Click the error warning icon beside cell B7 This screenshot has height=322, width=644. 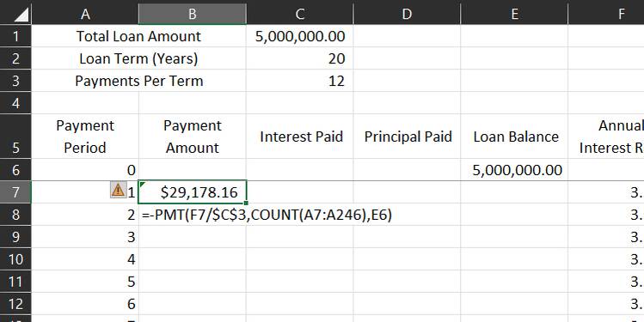click(x=118, y=190)
